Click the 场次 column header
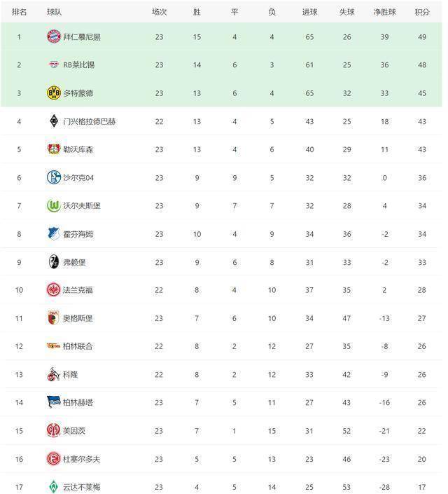This screenshot has width=448, height=494. click(160, 12)
